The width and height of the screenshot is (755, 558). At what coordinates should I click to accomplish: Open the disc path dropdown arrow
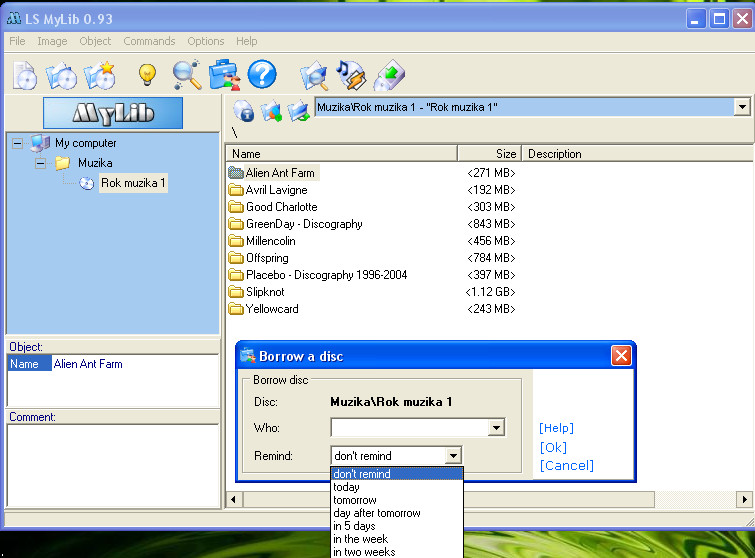click(742, 107)
